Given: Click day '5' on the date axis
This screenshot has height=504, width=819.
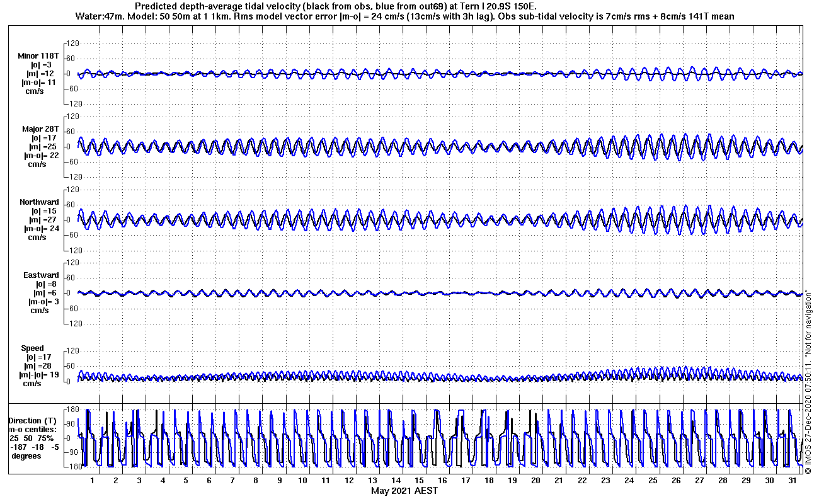Looking at the screenshot, I should pyautogui.click(x=185, y=480).
